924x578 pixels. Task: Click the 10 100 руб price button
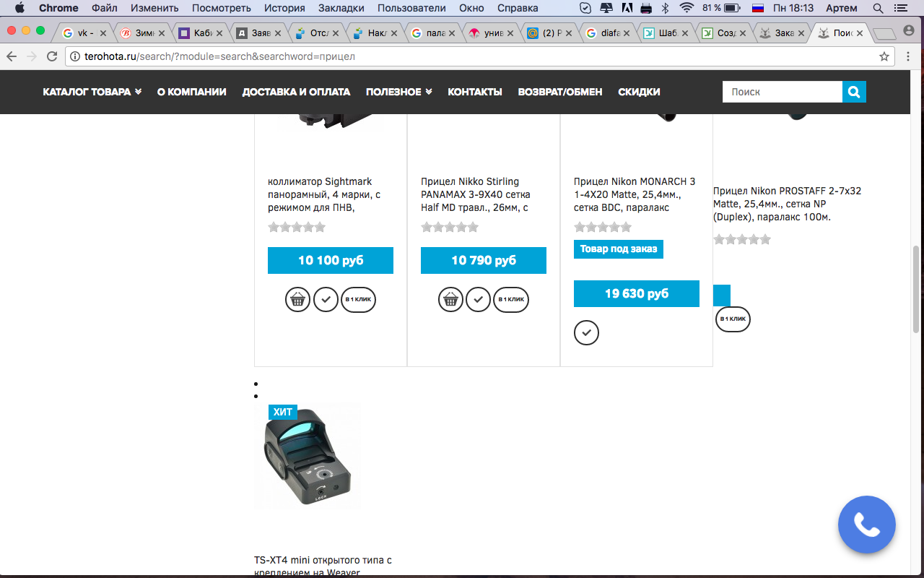click(x=331, y=260)
